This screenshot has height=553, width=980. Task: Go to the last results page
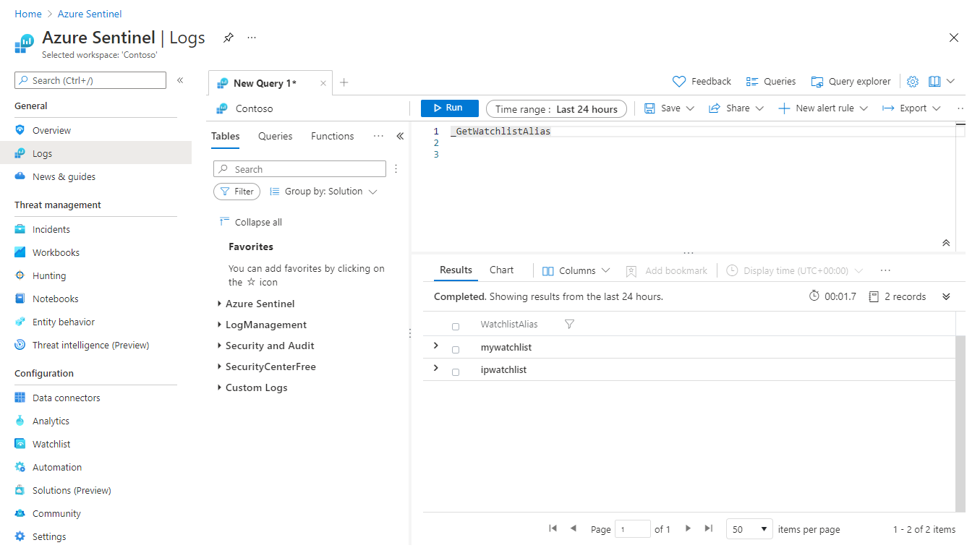pyautogui.click(x=709, y=528)
